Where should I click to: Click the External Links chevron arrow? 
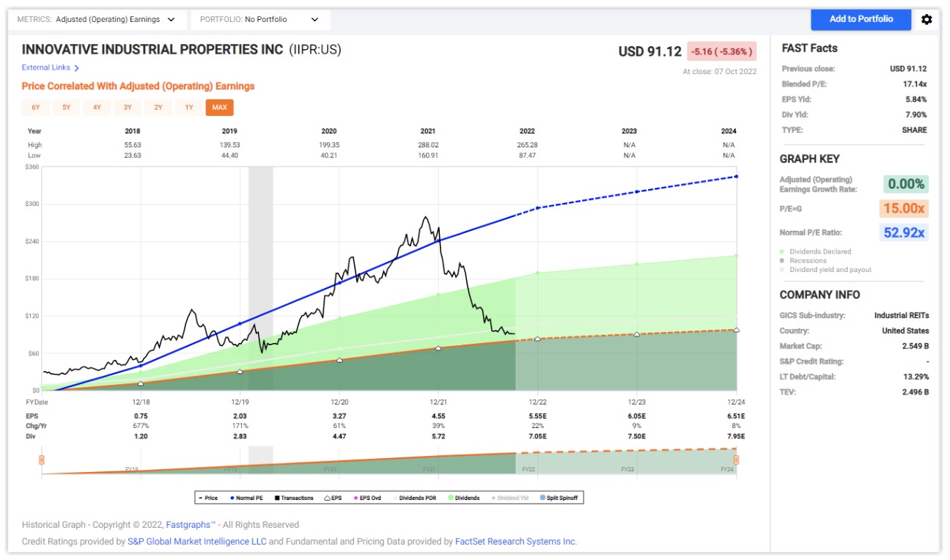(77, 68)
